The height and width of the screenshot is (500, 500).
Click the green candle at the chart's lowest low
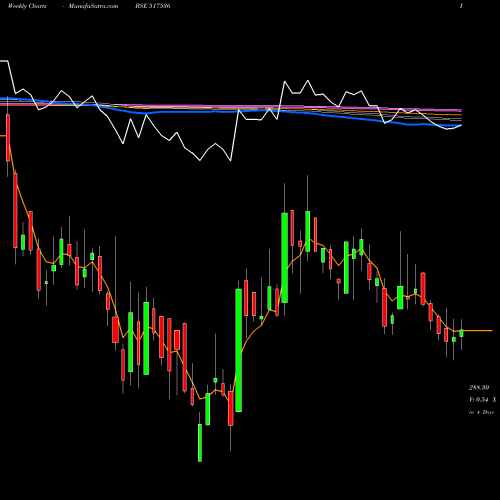pos(200,443)
